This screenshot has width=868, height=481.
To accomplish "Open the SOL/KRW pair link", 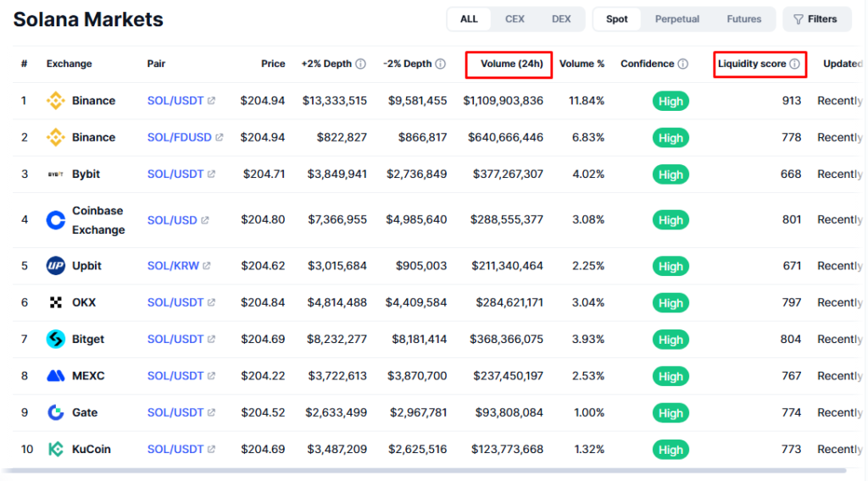I will (173, 266).
